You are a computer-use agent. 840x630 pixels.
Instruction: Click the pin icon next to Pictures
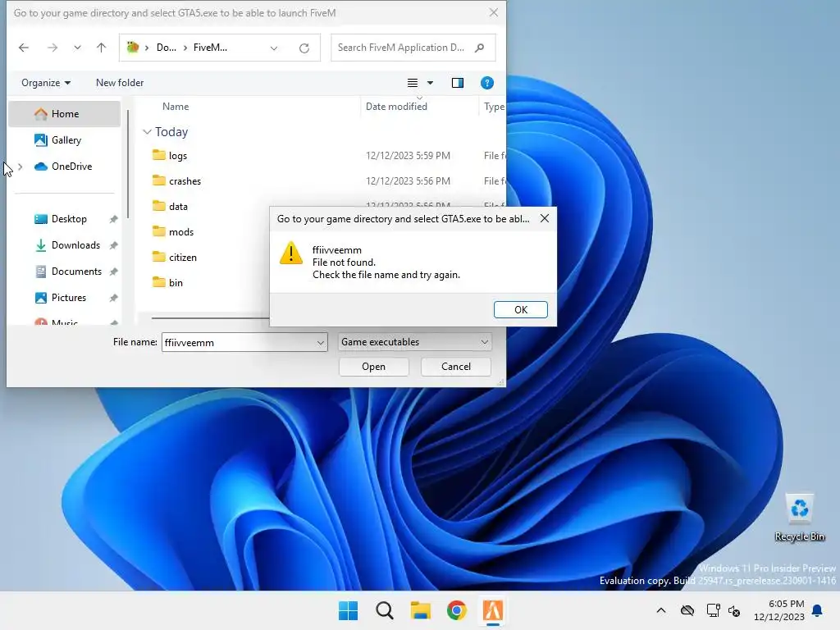click(113, 299)
